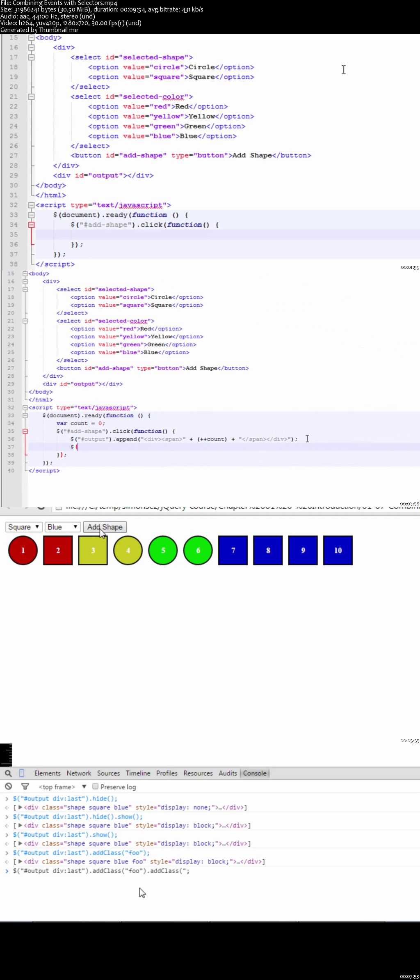The image size is (420, 980).
Task: Switch to the Elements tab
Action: [47, 773]
